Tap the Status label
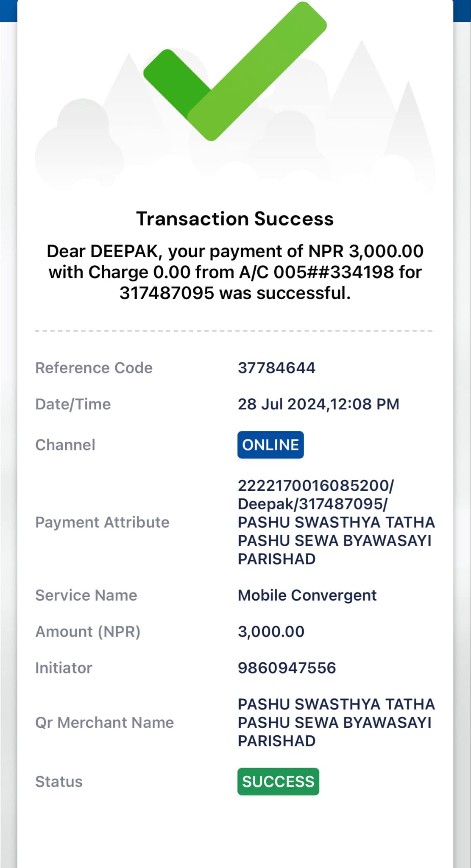The width and height of the screenshot is (471, 868). pos(59,782)
